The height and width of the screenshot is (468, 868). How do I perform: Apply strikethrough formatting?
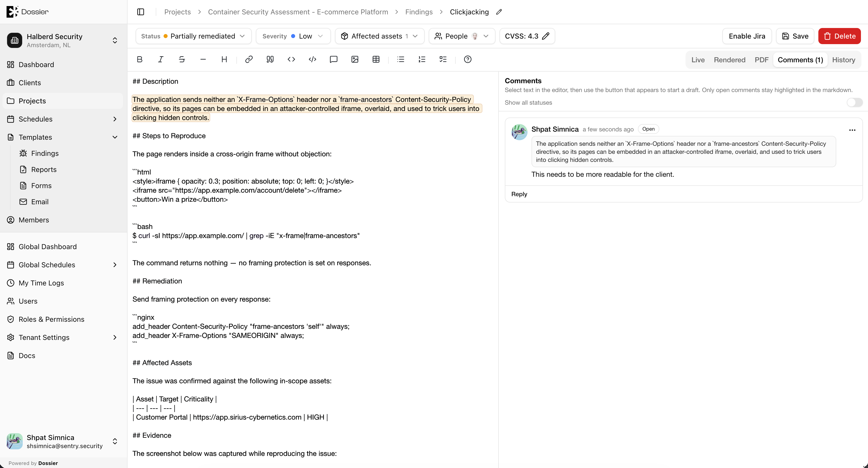point(182,59)
